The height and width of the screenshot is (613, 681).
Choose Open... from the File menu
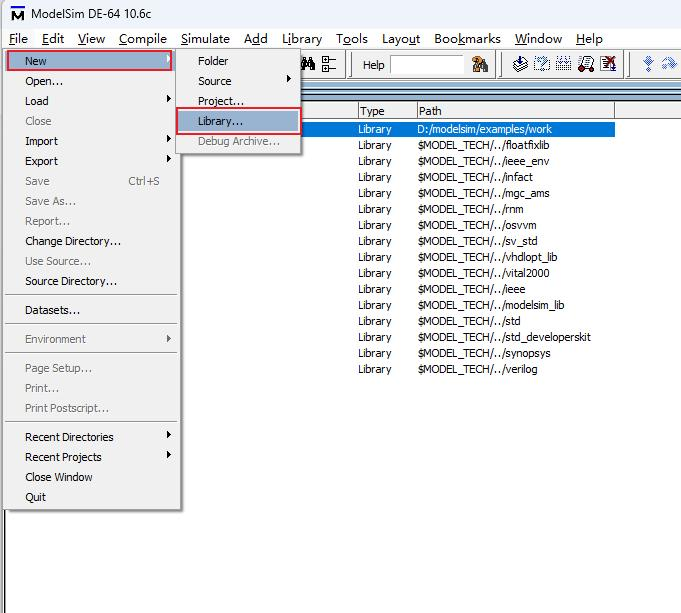point(89,81)
